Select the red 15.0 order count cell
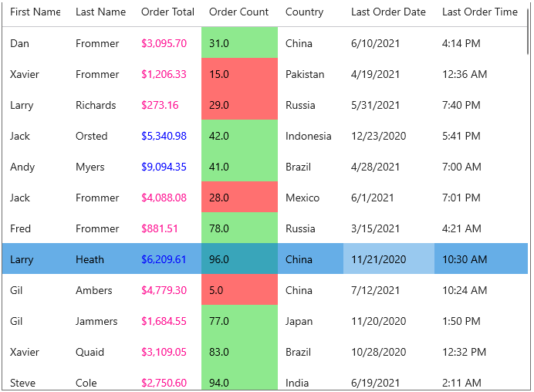 tap(239, 74)
